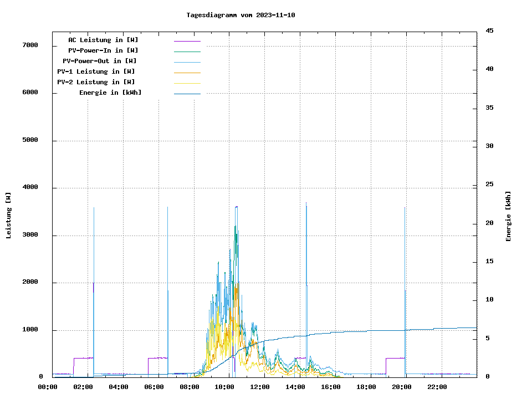Click the 00:00 tick on the time axis

pos(48,387)
